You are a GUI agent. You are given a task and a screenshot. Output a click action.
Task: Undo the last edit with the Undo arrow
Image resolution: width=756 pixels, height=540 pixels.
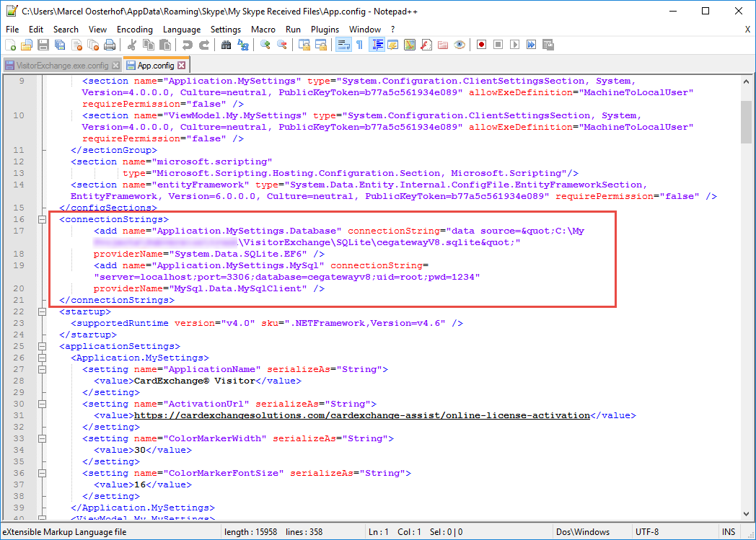187,45
